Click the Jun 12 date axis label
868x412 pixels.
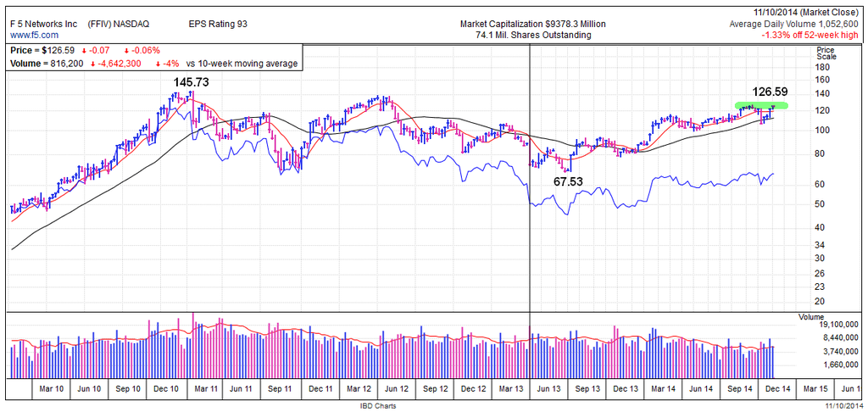click(x=395, y=389)
